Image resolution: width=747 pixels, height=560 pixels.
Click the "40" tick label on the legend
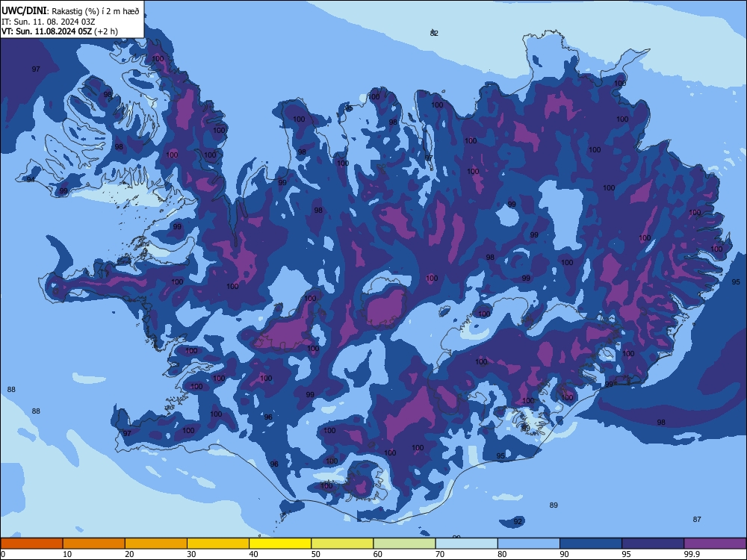point(253,554)
